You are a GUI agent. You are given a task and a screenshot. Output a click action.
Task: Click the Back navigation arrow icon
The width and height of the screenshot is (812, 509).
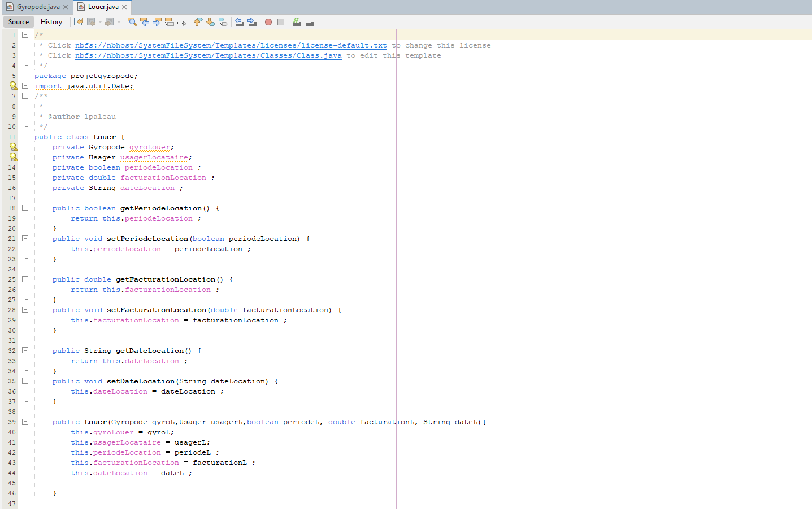tap(91, 22)
